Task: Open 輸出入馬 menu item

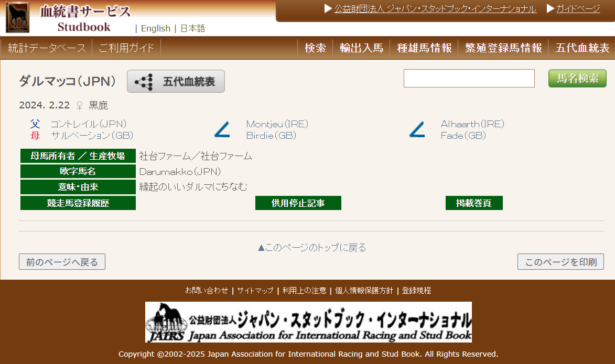Action: pos(361,48)
